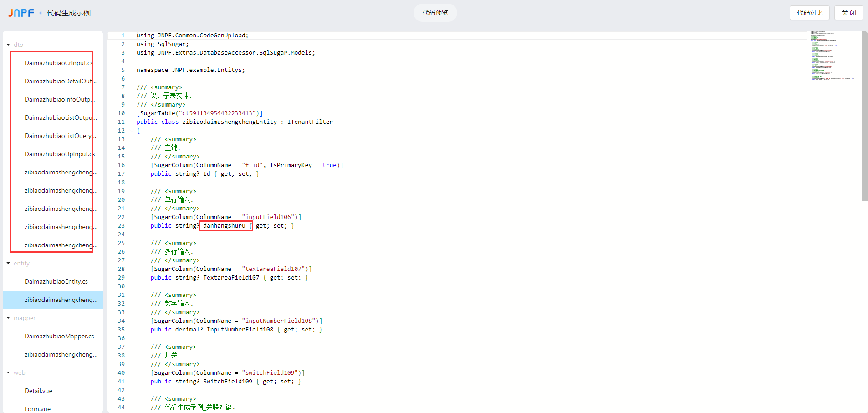
Task: Collapse the mapper folder
Action: pyautogui.click(x=8, y=318)
